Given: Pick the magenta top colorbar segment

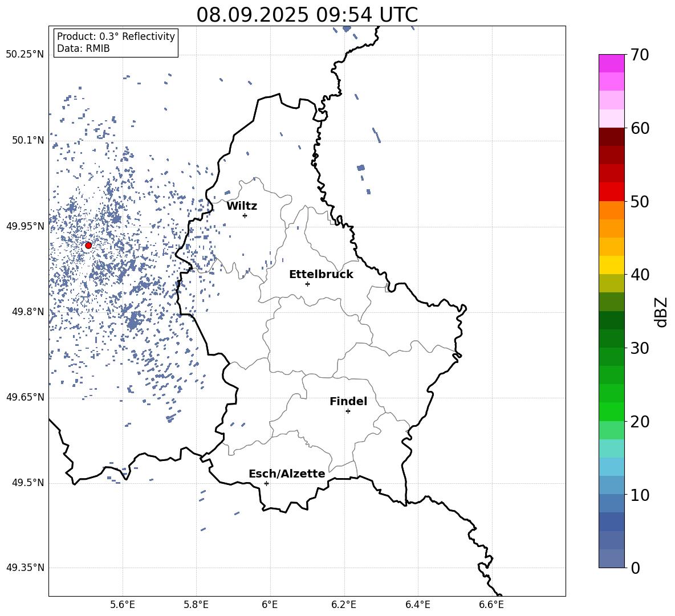Looking at the screenshot, I should [x=612, y=64].
